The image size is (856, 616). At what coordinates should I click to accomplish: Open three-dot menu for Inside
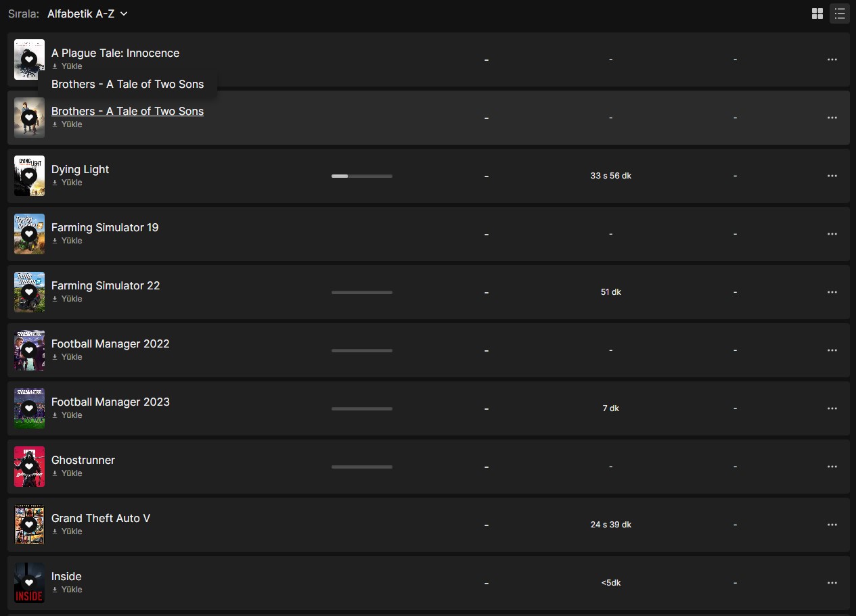(x=832, y=583)
